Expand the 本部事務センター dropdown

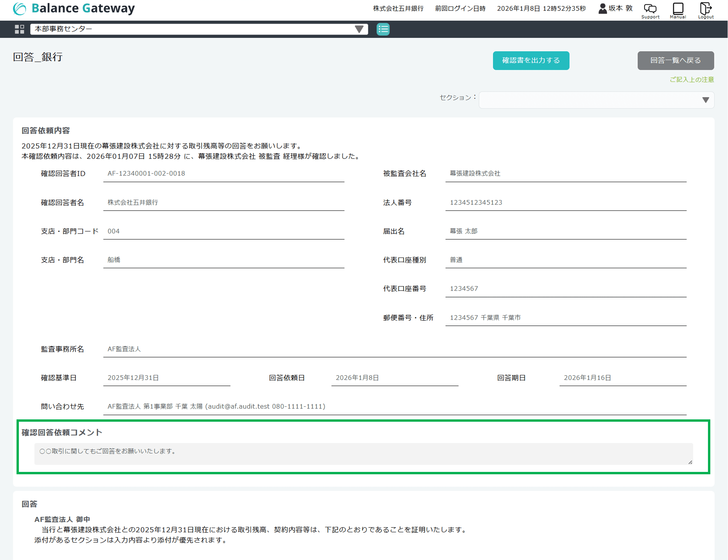[x=199, y=29]
